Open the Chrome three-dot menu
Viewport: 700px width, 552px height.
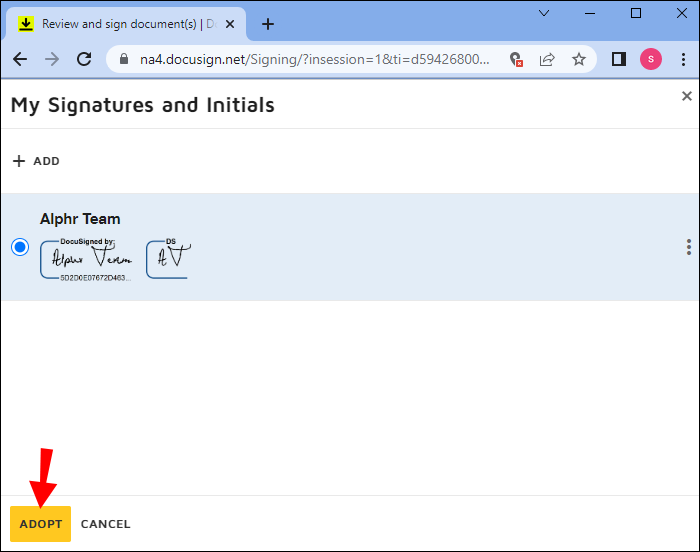[683, 59]
